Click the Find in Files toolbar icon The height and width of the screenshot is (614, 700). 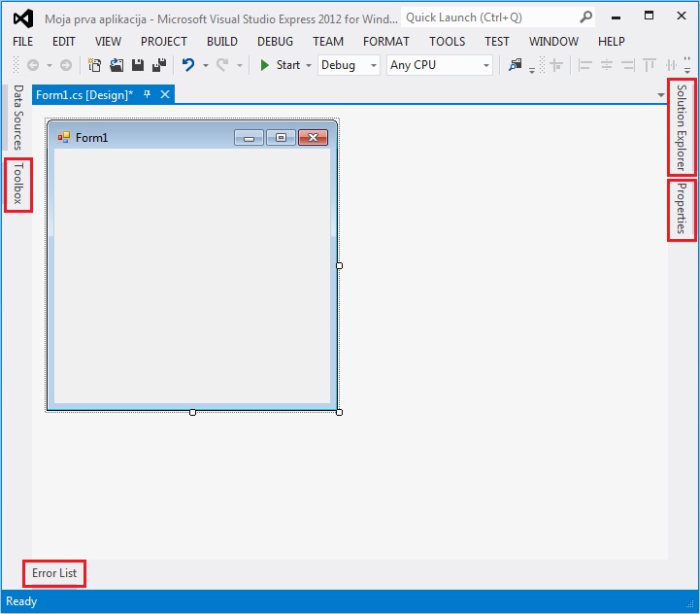(515, 65)
